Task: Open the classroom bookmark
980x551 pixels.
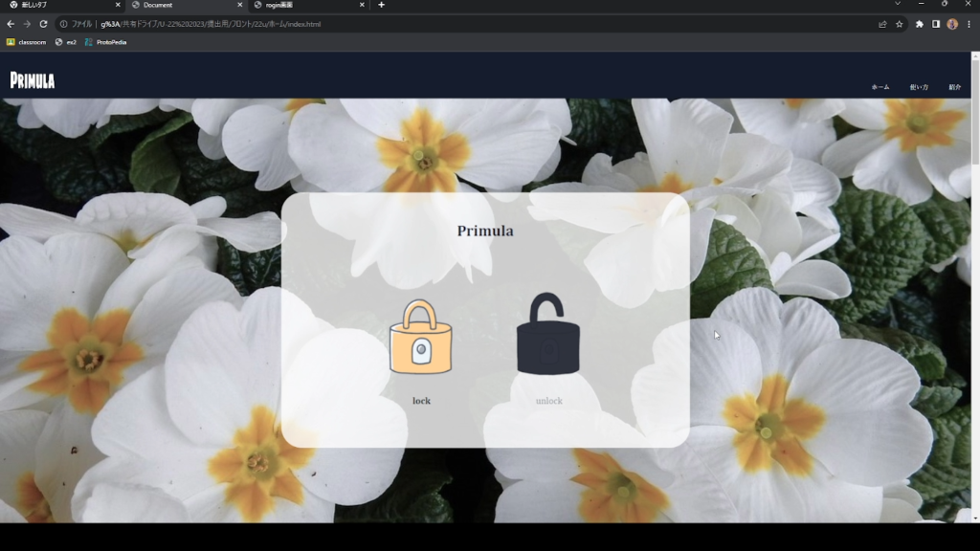Action: click(x=26, y=42)
